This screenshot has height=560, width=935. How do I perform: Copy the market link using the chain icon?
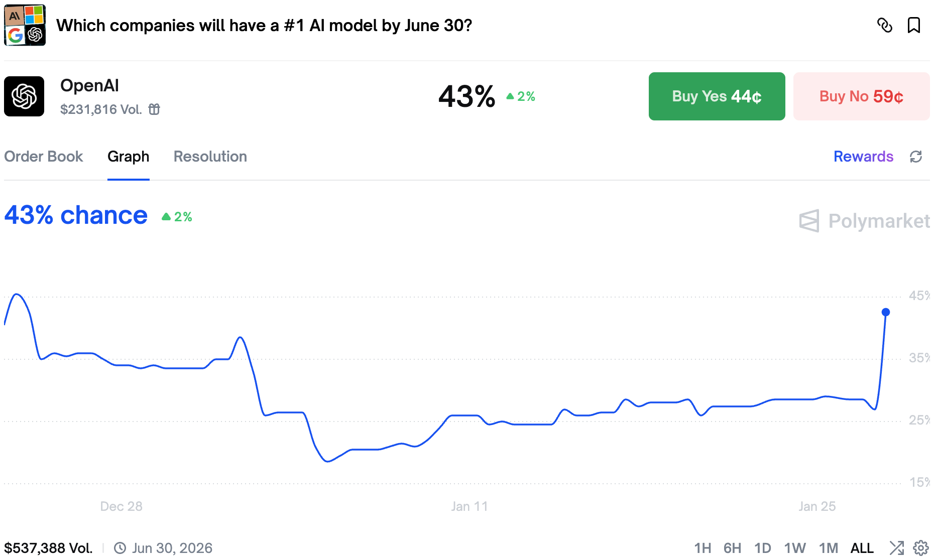pyautogui.click(x=884, y=25)
